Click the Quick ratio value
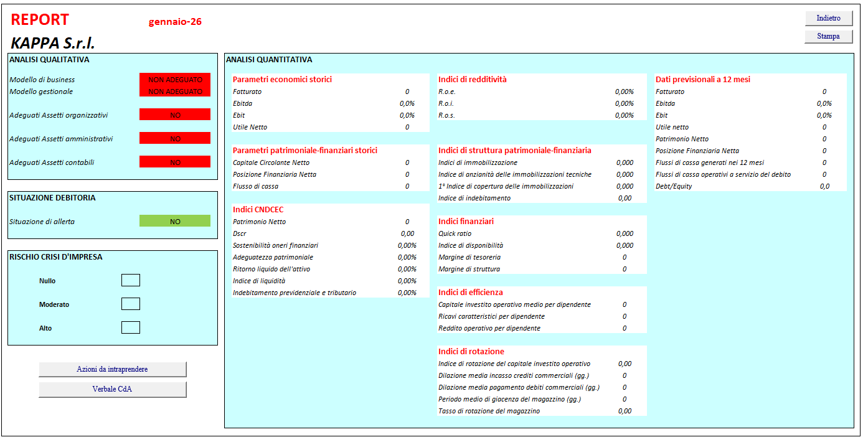The width and height of the screenshot is (868, 442). tap(625, 233)
